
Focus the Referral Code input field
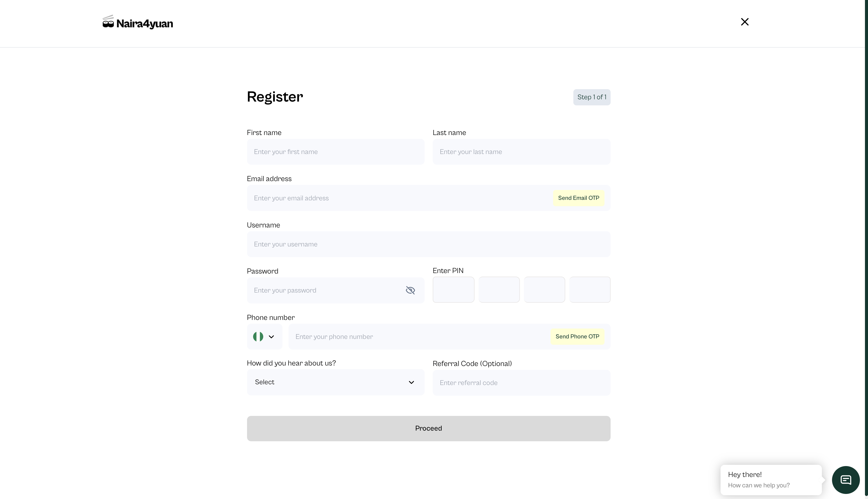(521, 383)
